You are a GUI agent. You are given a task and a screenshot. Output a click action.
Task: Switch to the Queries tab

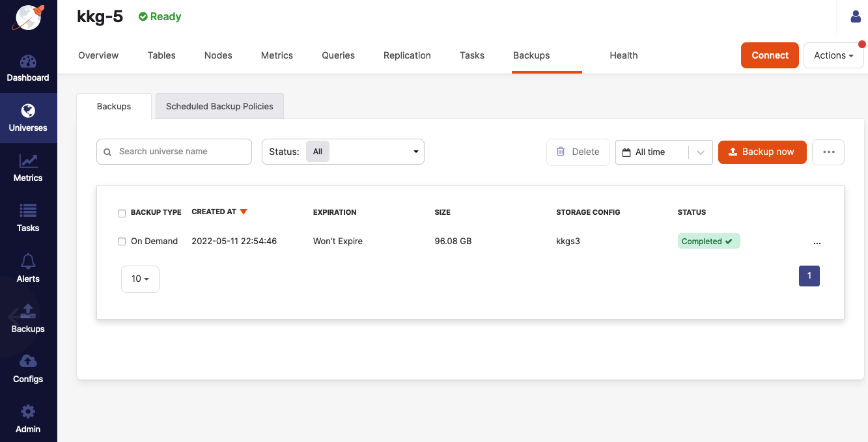coord(338,55)
